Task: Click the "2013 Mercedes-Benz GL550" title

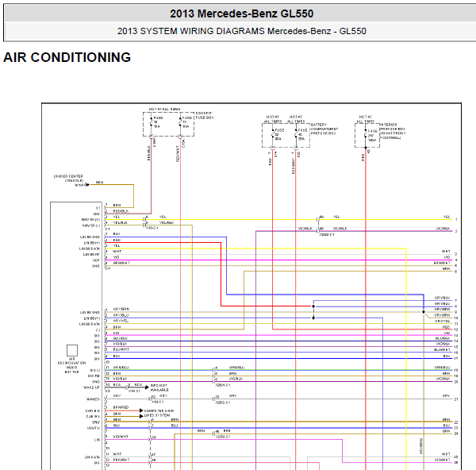Action: (241, 13)
